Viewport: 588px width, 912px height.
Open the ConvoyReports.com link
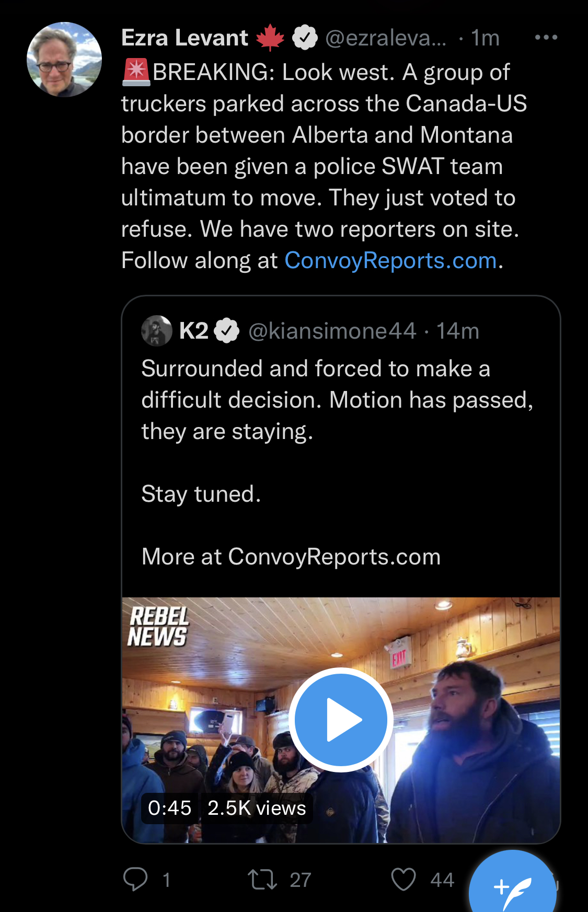point(390,260)
